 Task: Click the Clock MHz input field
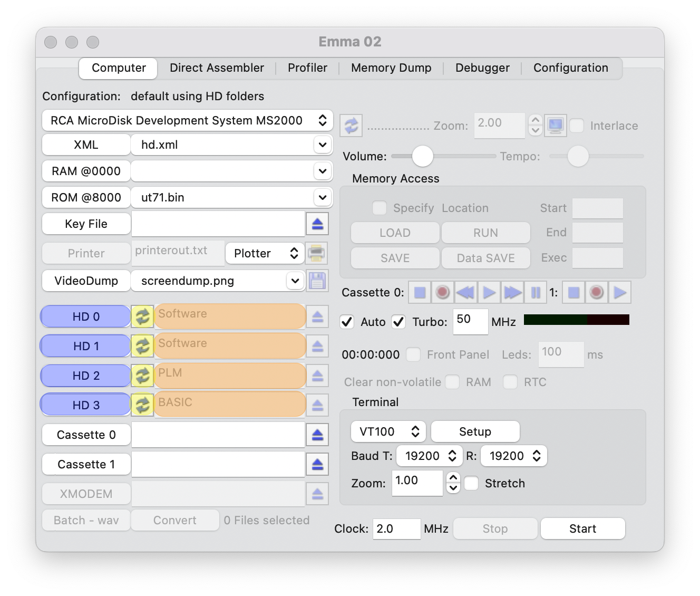(x=396, y=528)
